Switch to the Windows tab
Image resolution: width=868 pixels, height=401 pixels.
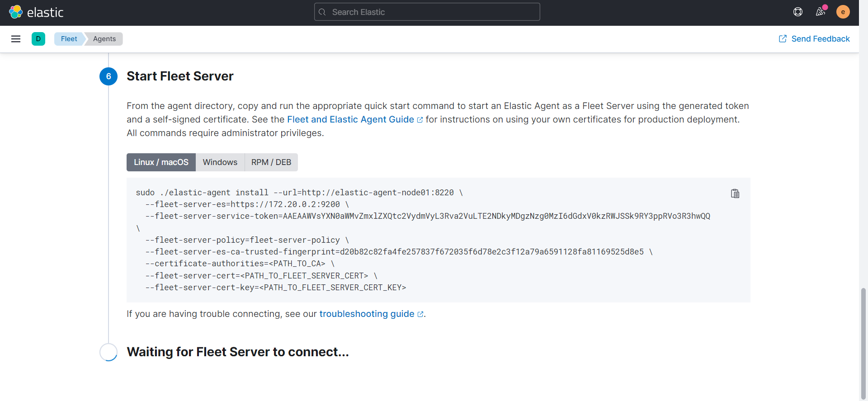[x=220, y=162]
